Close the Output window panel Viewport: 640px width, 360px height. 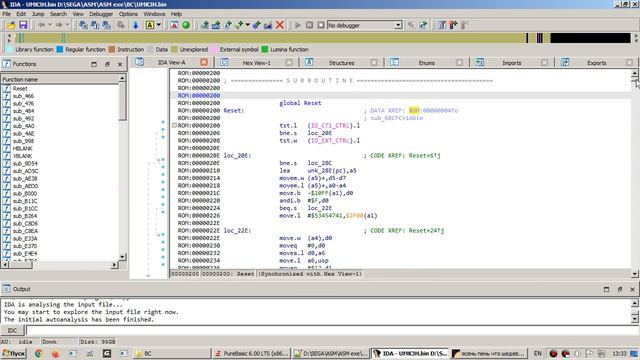coord(632,289)
